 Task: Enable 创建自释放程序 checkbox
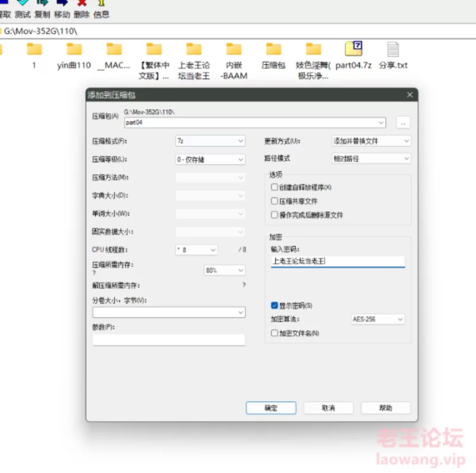(x=274, y=187)
